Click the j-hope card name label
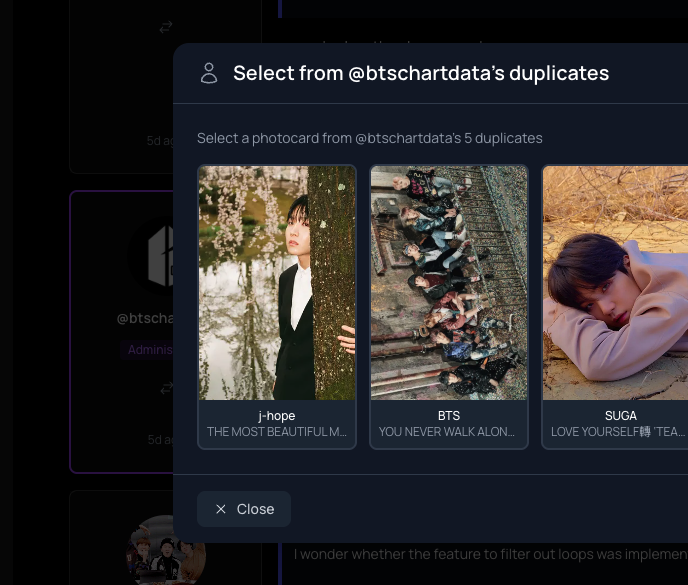The width and height of the screenshot is (688, 585). point(277,416)
